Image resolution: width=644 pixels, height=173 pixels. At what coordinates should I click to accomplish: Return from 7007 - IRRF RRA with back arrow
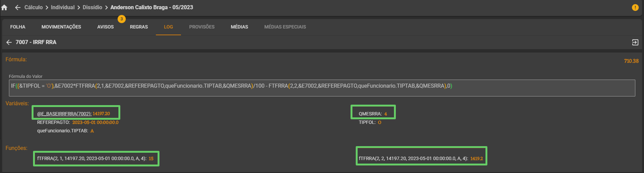tap(9, 42)
